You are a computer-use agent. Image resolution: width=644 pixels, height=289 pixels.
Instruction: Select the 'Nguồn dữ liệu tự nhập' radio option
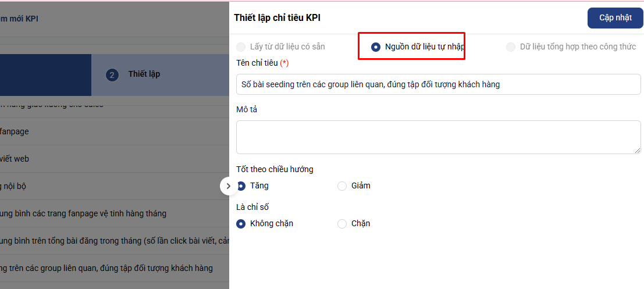click(x=376, y=47)
